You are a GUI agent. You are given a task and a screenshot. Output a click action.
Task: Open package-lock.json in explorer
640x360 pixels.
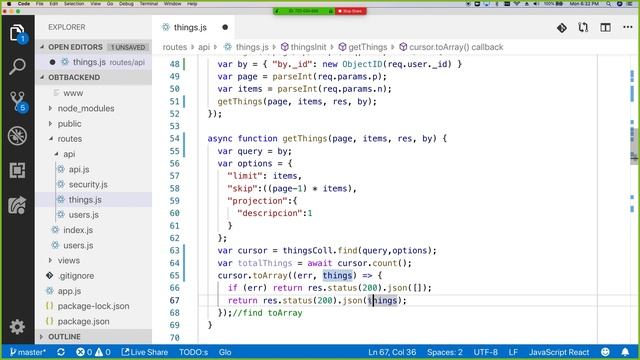click(x=93, y=306)
